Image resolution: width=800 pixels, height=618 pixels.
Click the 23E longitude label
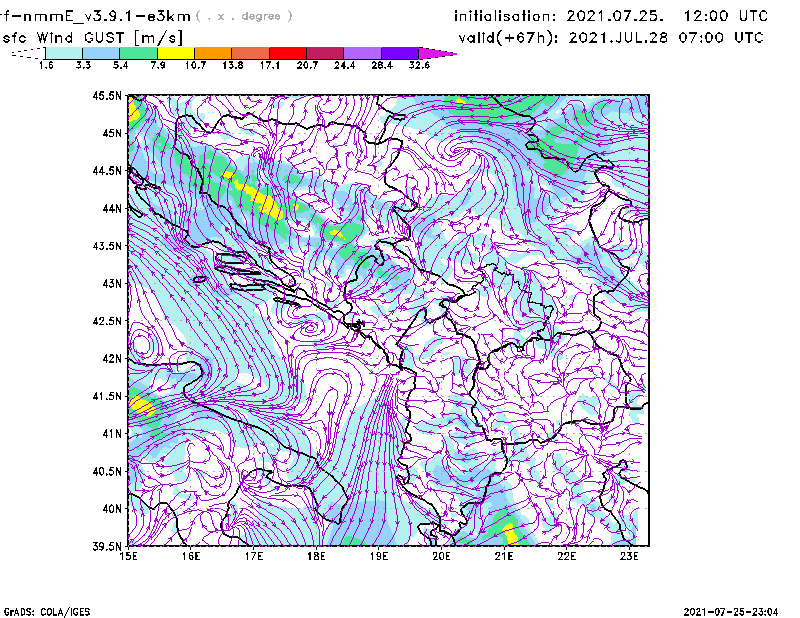click(629, 556)
